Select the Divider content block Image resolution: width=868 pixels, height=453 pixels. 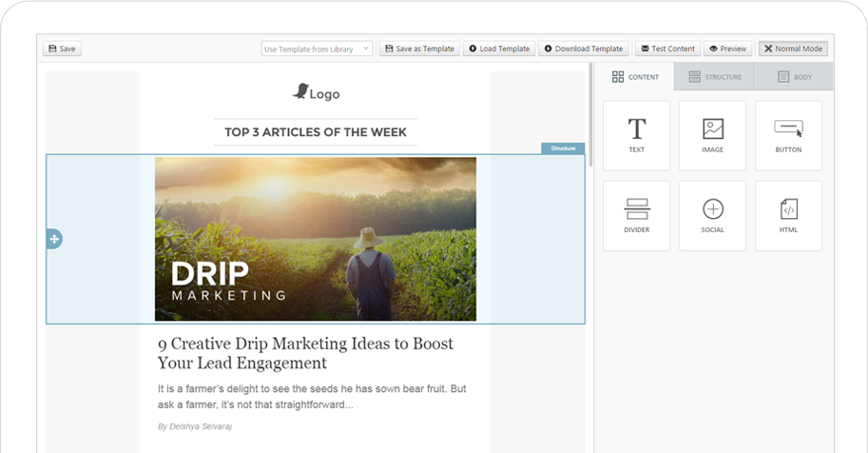coord(636,215)
